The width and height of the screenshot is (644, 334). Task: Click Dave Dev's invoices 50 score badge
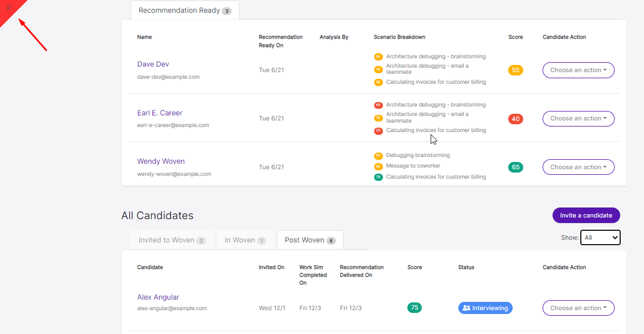pyautogui.click(x=379, y=82)
